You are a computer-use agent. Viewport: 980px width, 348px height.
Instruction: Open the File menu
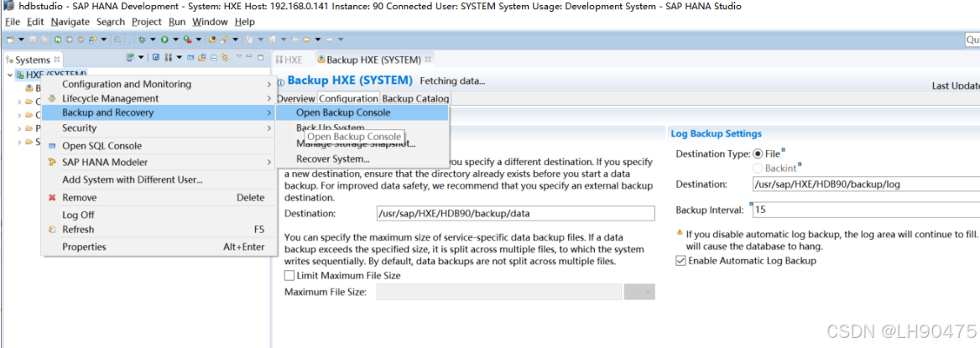coord(13,22)
